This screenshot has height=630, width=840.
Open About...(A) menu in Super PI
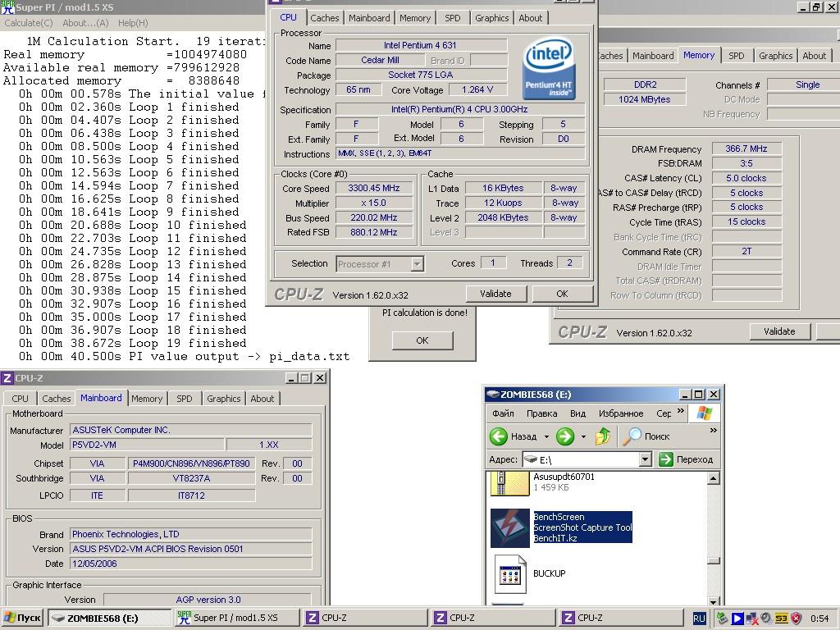tap(85, 23)
